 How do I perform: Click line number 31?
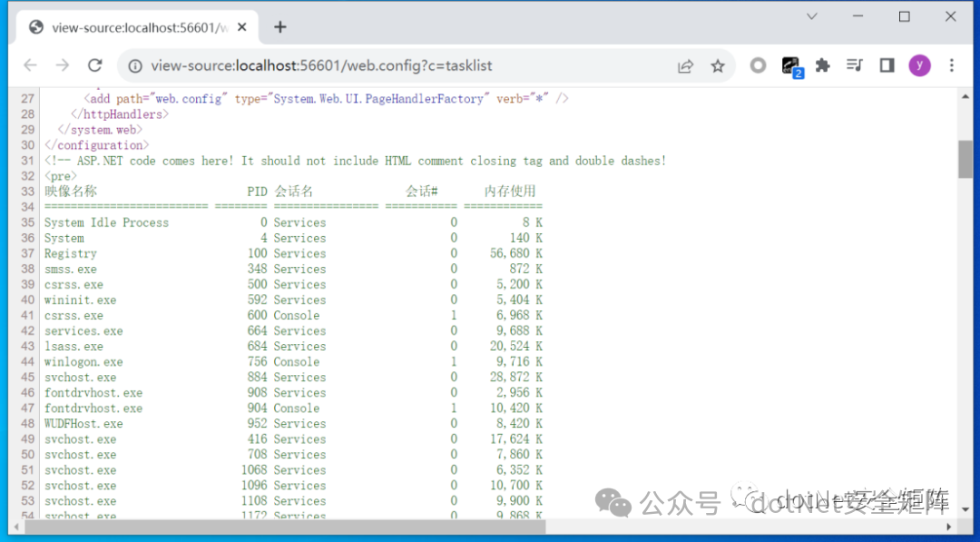pyautogui.click(x=27, y=161)
